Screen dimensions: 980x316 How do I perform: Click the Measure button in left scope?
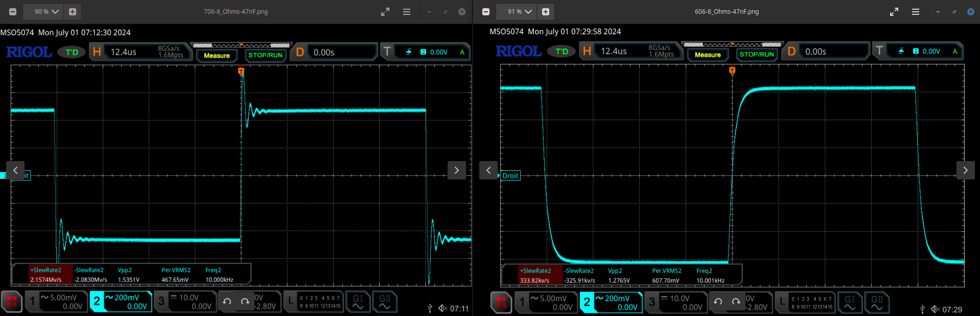click(217, 55)
